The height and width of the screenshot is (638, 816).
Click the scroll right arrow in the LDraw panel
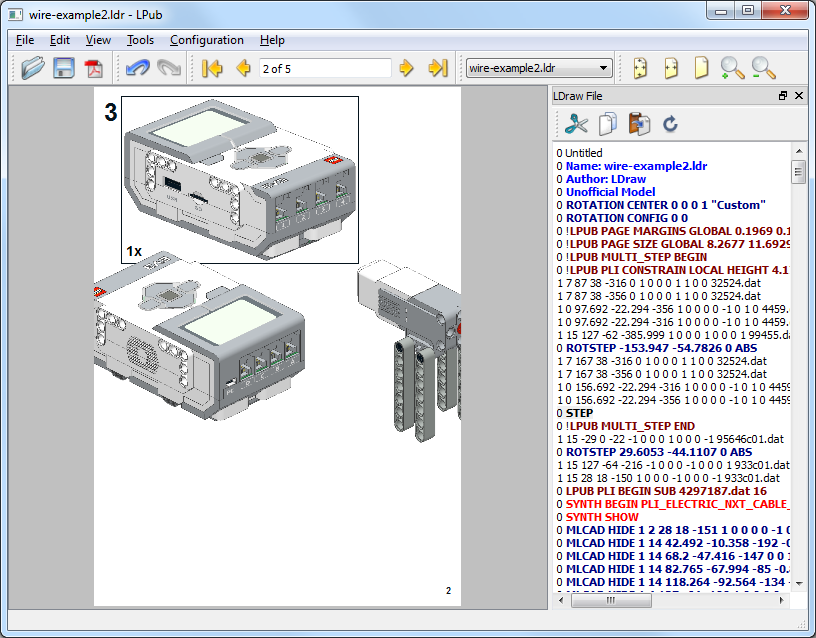[x=781, y=601]
